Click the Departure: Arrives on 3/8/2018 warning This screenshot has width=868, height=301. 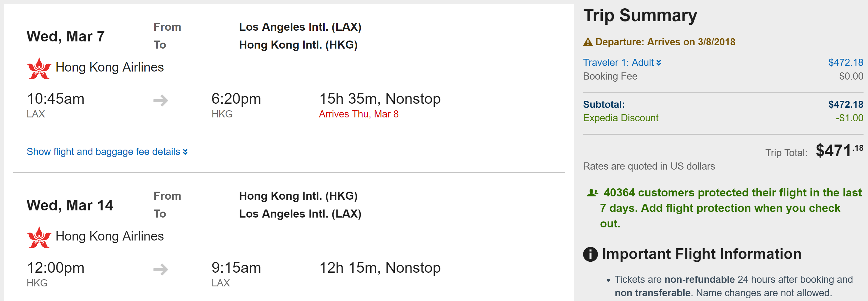pyautogui.click(x=665, y=42)
